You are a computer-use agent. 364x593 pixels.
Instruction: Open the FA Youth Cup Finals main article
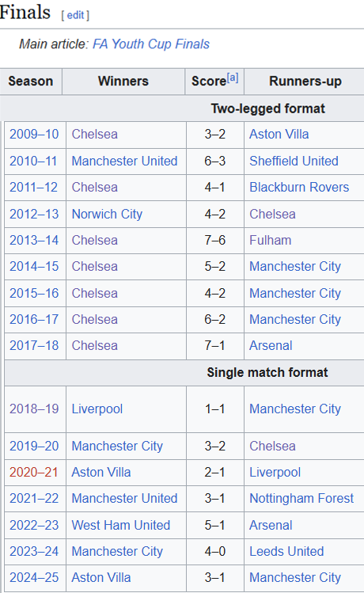pyautogui.click(x=151, y=44)
